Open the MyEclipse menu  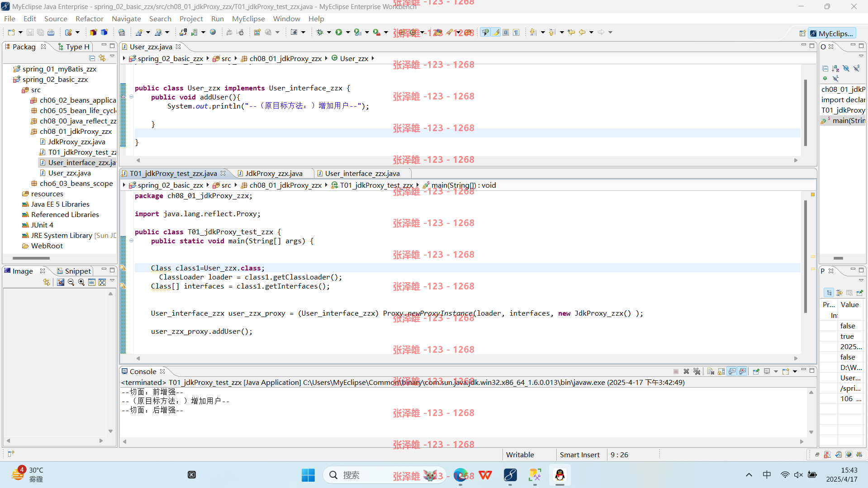coord(248,19)
